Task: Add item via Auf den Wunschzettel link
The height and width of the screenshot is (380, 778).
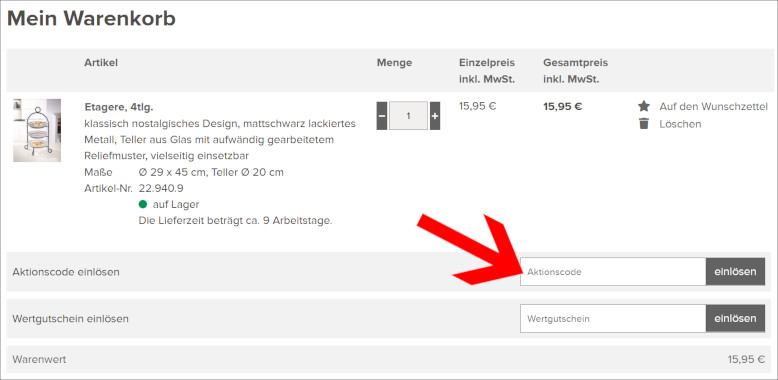Action: point(713,107)
